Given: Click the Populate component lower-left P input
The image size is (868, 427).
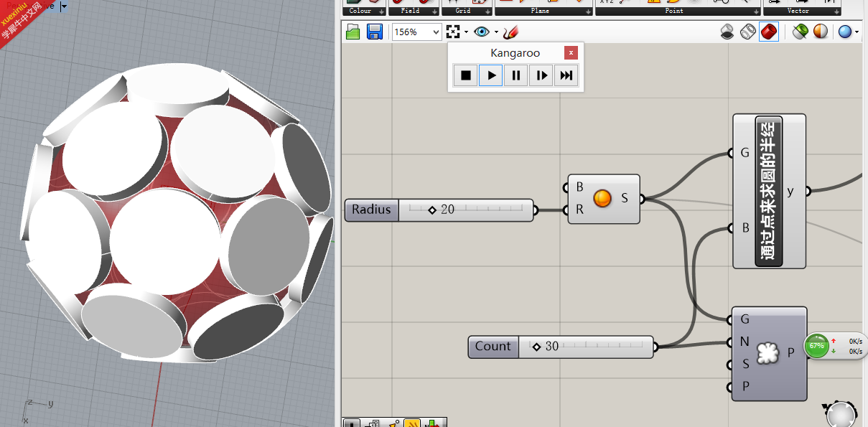Looking at the screenshot, I should tap(745, 387).
